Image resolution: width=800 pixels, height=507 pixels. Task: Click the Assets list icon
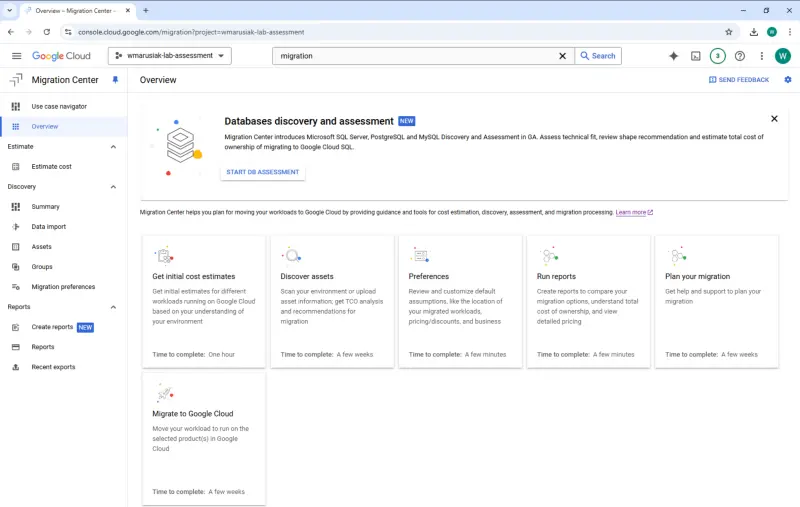16,247
